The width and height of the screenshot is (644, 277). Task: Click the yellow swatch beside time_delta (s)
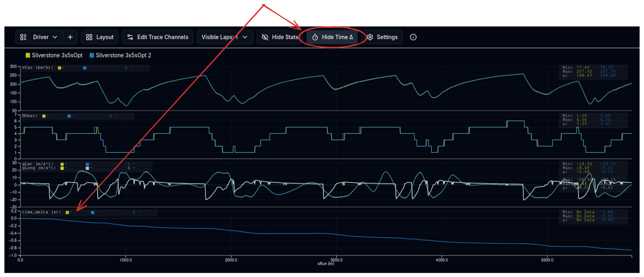click(67, 212)
